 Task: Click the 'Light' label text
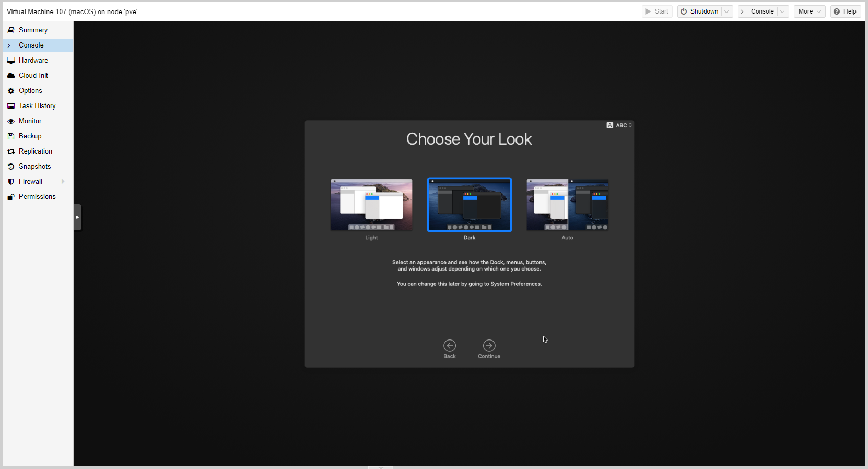[x=371, y=238]
